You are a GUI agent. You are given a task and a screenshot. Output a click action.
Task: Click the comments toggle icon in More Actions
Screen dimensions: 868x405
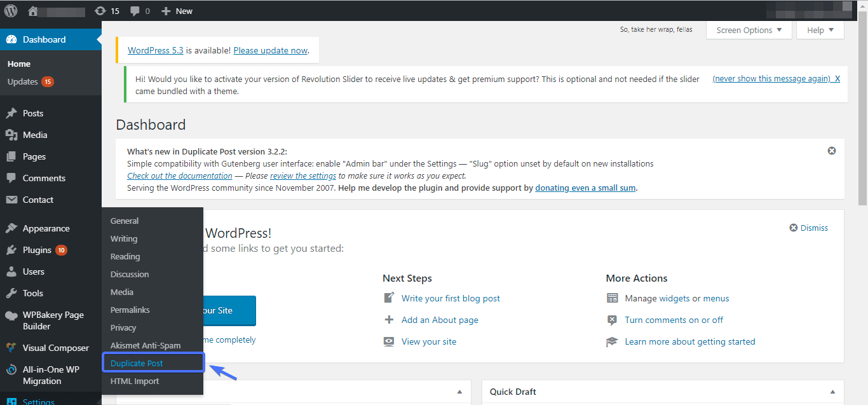[612, 320]
